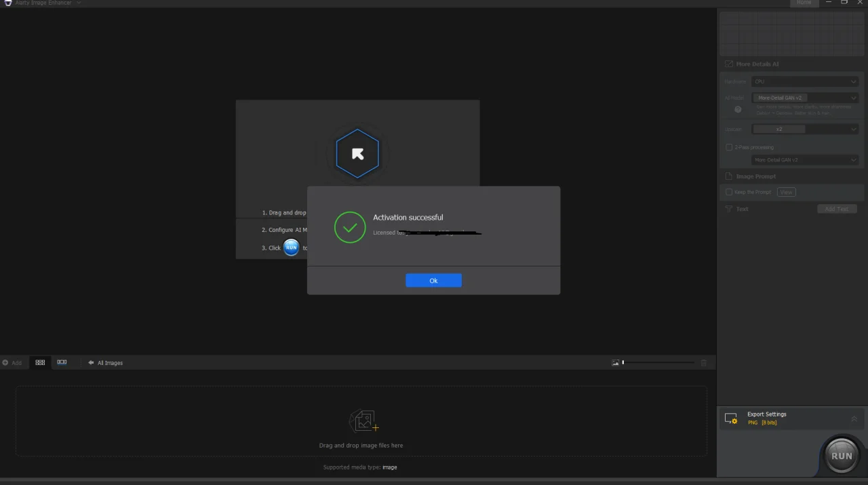Click the blue RUN icon in instructions
Image resolution: width=868 pixels, height=485 pixels.
[291, 248]
